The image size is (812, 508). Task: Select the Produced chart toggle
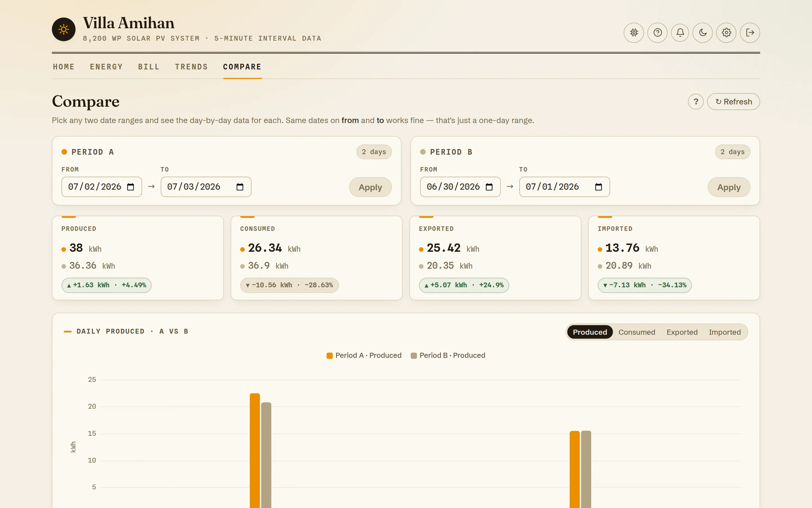pyautogui.click(x=590, y=332)
